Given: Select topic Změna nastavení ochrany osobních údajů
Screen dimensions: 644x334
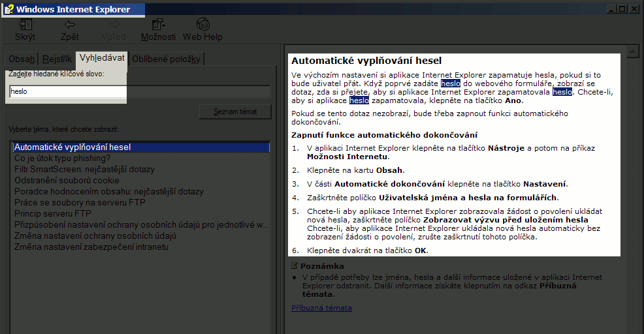Looking at the screenshot, I should tap(95, 235).
